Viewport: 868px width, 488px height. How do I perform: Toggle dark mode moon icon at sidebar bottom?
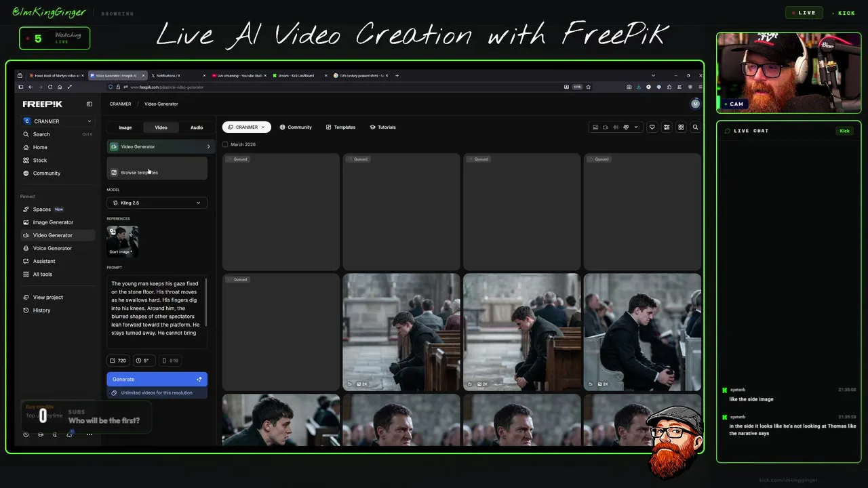(x=55, y=434)
